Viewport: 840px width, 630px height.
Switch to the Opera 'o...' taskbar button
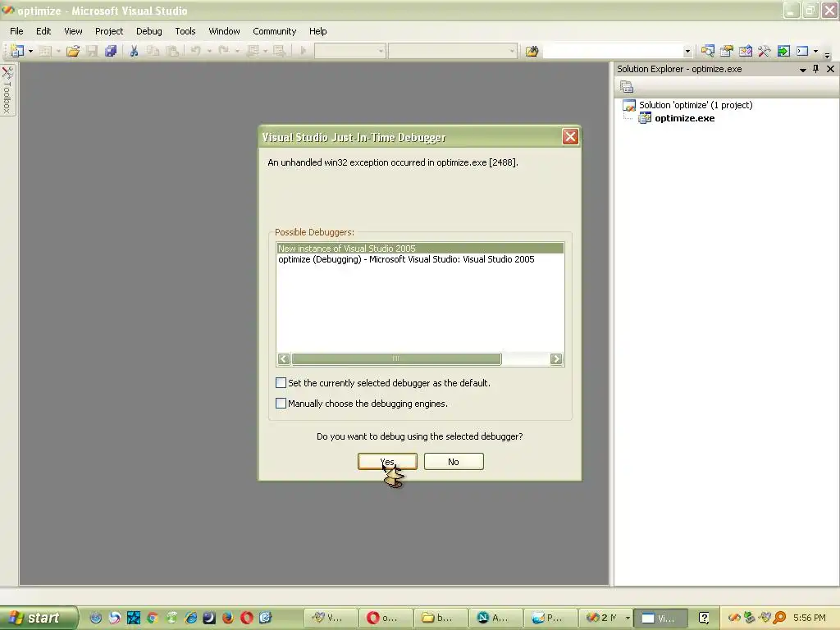(x=385, y=619)
